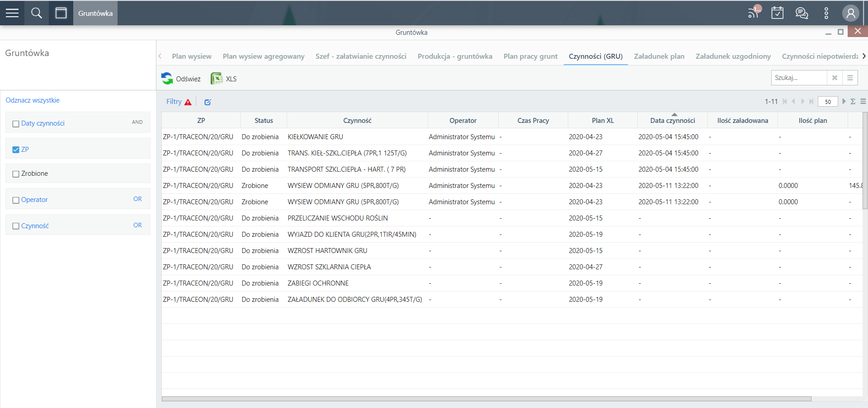Toggle the OR operator for Operator filter
The width and height of the screenshot is (868, 408).
[x=137, y=199]
